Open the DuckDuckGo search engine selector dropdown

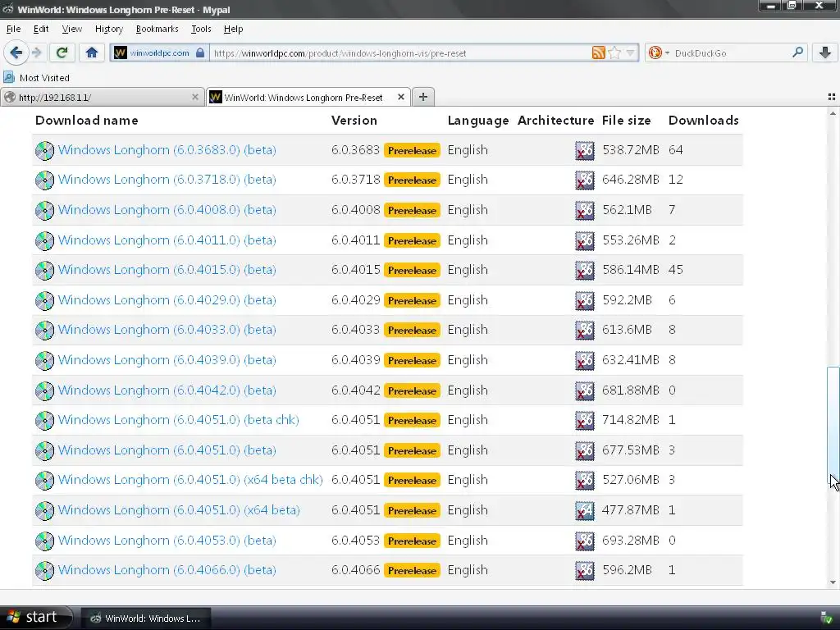click(x=659, y=52)
